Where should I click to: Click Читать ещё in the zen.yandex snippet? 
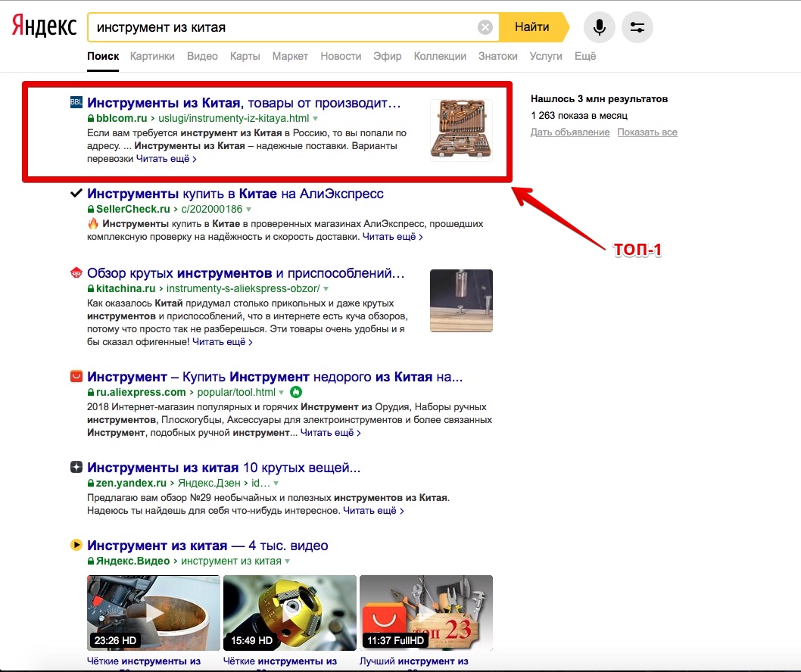(x=373, y=511)
